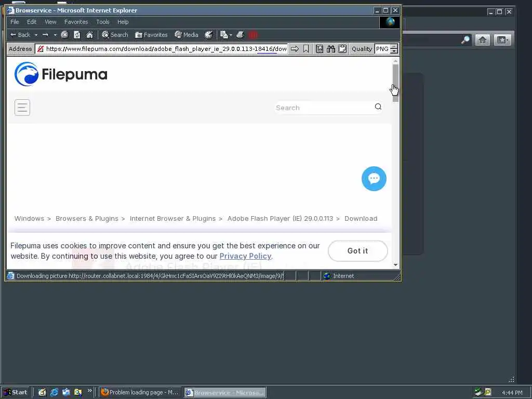Image resolution: width=532 pixels, height=399 pixels.
Task: Open the Help menu
Action: point(123,22)
